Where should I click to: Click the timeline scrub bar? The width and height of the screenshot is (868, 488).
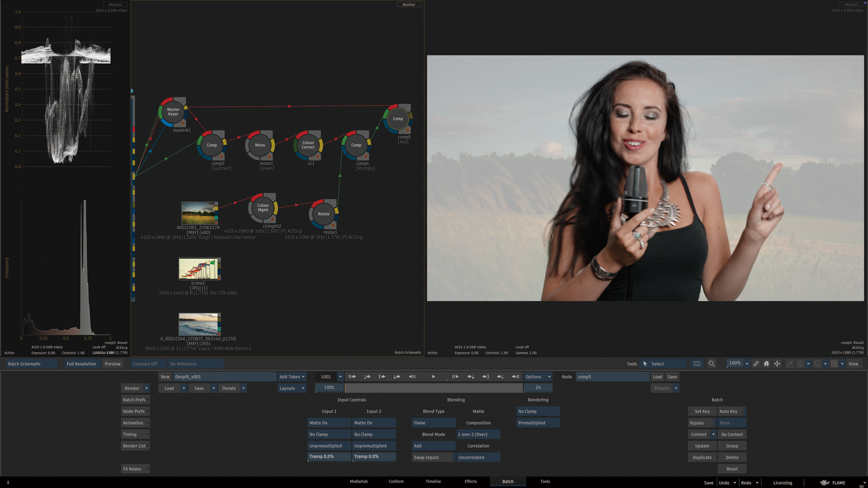point(433,388)
